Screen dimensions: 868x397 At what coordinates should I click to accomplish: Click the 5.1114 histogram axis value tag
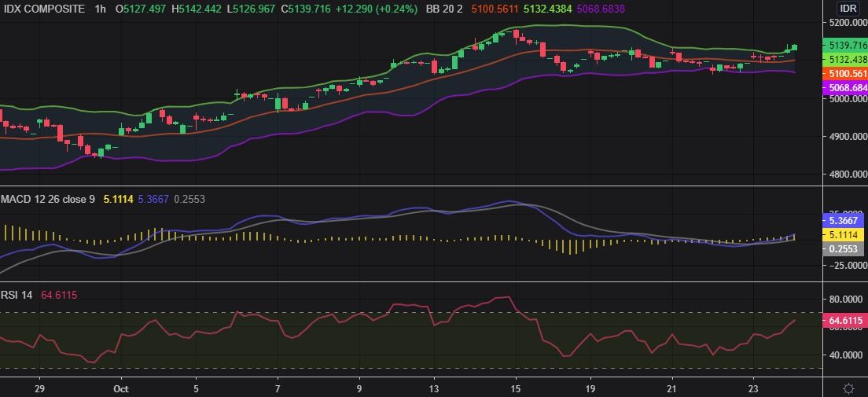[x=844, y=235]
